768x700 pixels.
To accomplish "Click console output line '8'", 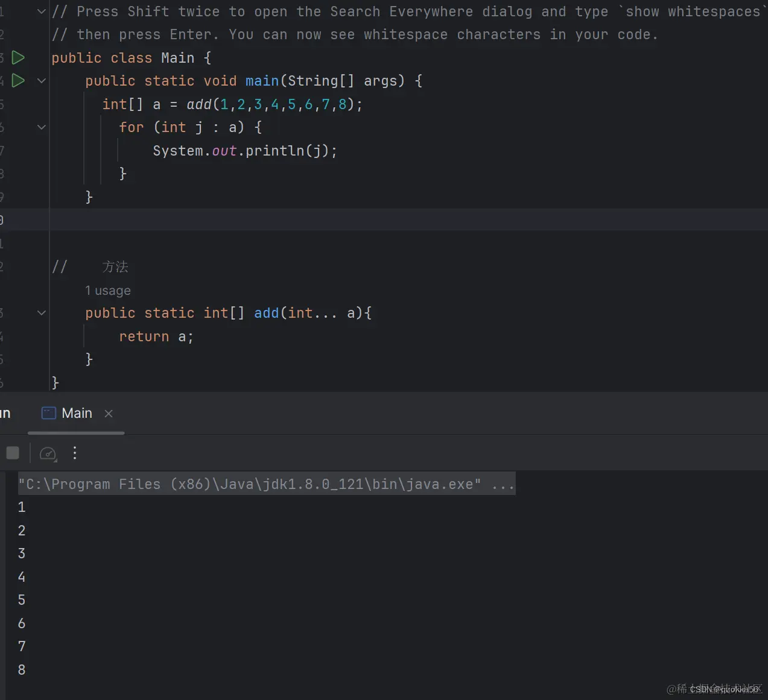I will coord(22,670).
